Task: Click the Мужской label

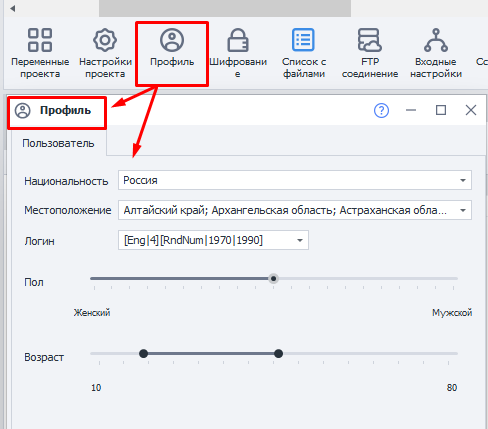Action: click(x=452, y=313)
